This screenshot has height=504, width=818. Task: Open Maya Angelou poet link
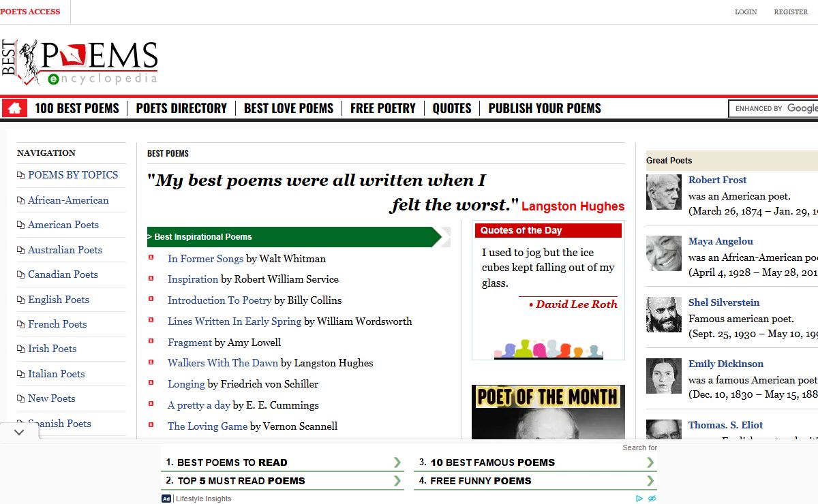[721, 241]
